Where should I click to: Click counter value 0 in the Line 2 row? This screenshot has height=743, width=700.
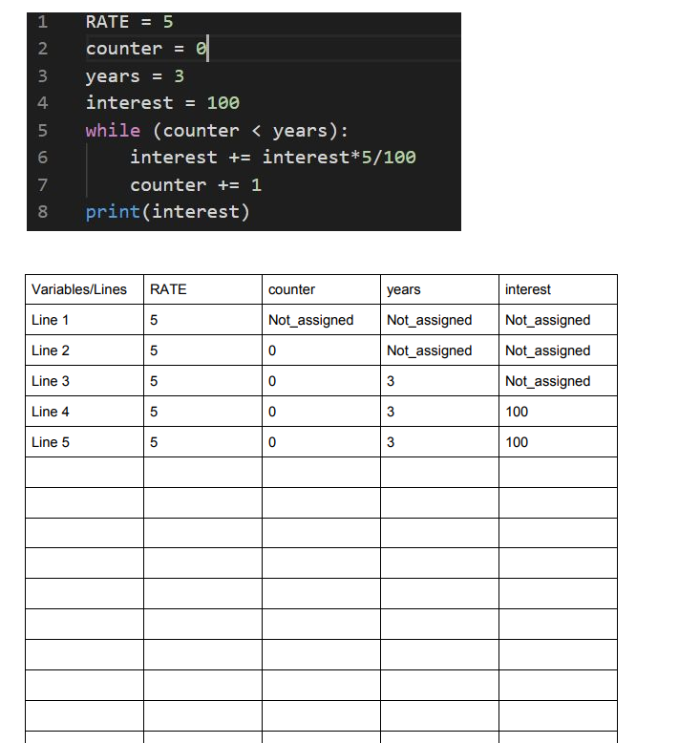pos(272,350)
